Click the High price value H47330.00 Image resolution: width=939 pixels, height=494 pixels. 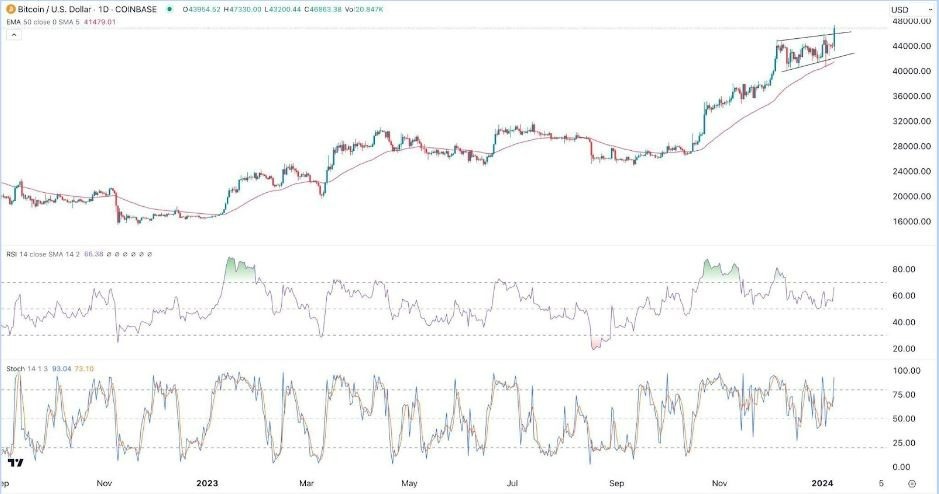(x=242, y=10)
